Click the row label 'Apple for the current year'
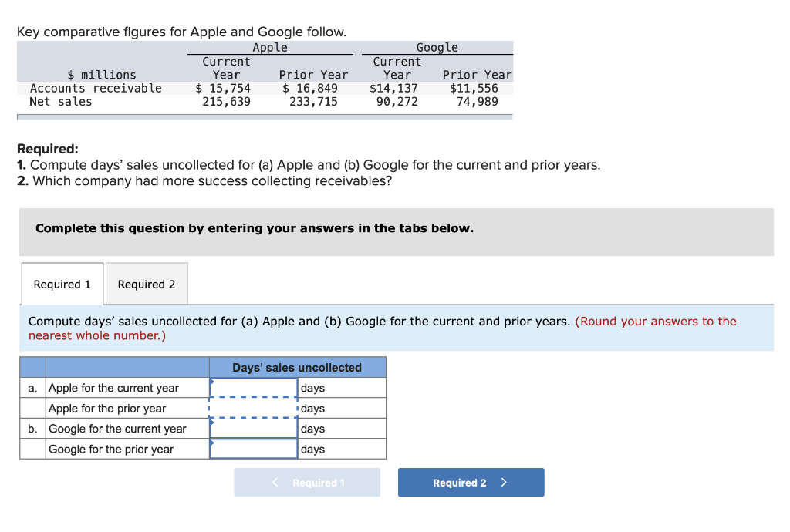The height and width of the screenshot is (532, 790). click(x=113, y=387)
